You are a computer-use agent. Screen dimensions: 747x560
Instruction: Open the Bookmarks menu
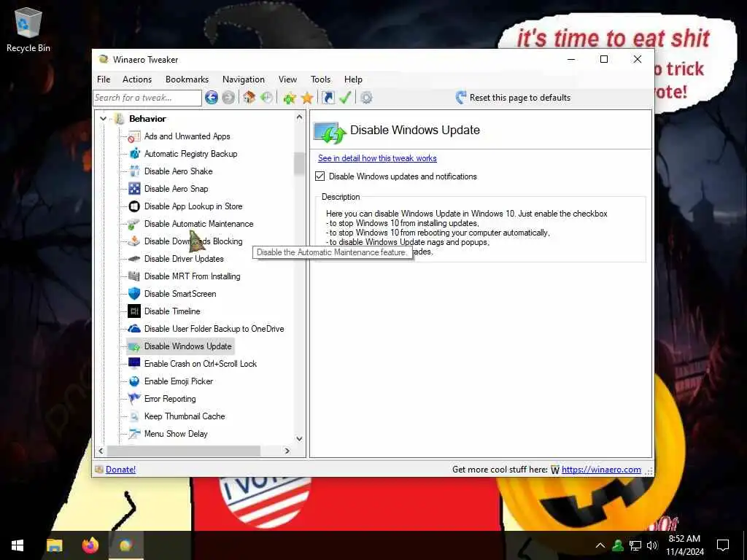(187, 79)
